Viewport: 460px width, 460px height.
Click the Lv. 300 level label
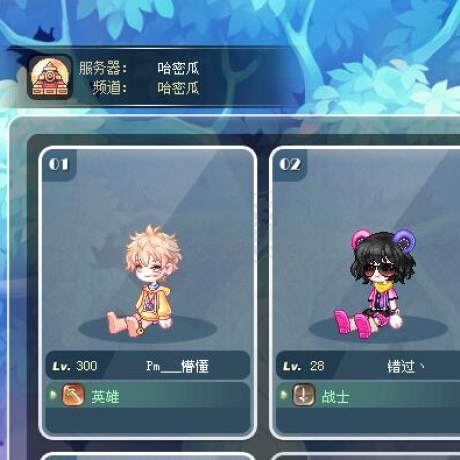coord(75,366)
